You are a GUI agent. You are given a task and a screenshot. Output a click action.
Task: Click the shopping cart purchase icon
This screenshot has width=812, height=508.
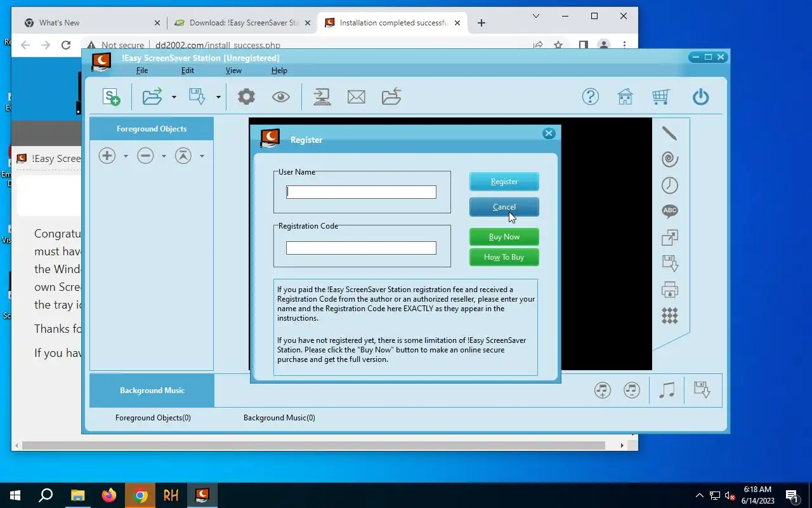click(x=661, y=97)
